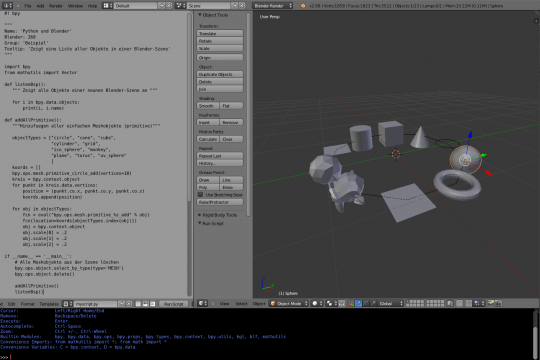Open the Global orientation dropdown
Screen dimensions: 540x360
click(391, 303)
